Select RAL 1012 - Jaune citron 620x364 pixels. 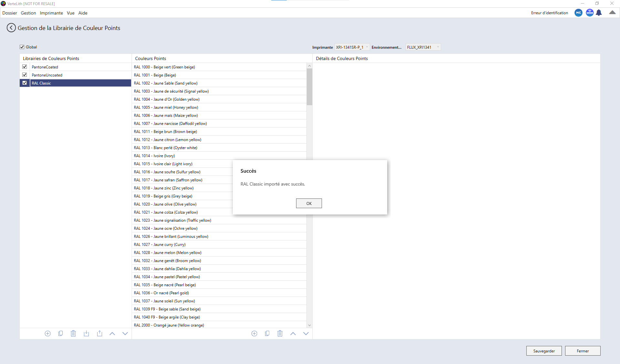click(219, 139)
